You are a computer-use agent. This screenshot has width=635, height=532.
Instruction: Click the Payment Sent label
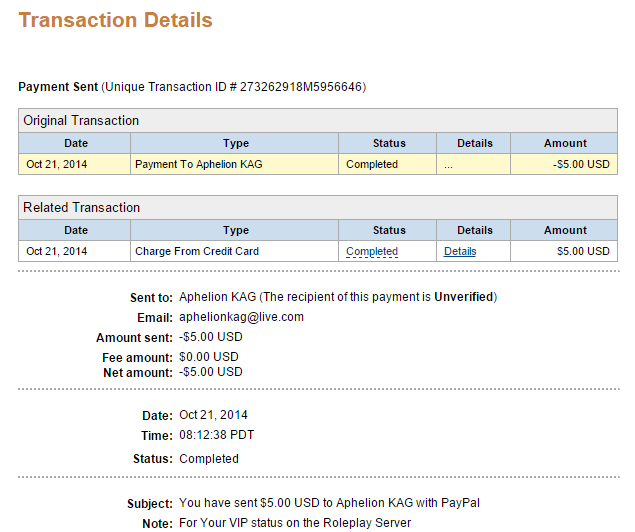coord(58,87)
